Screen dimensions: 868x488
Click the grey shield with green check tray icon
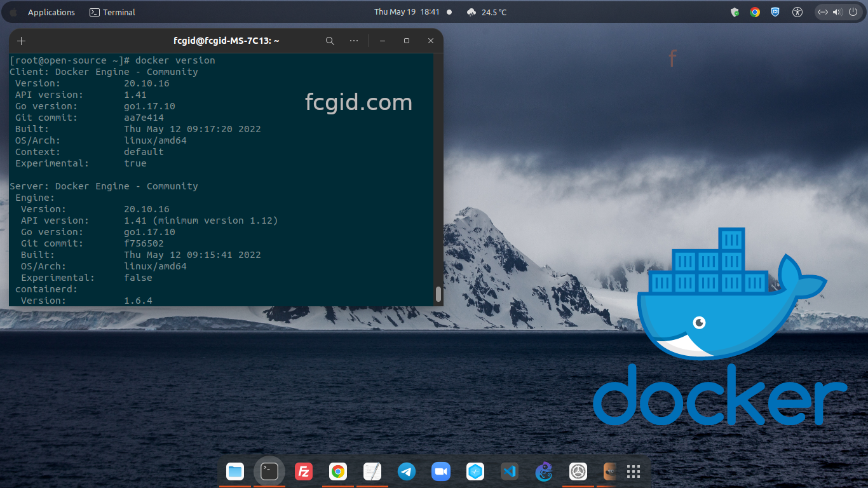click(x=735, y=12)
